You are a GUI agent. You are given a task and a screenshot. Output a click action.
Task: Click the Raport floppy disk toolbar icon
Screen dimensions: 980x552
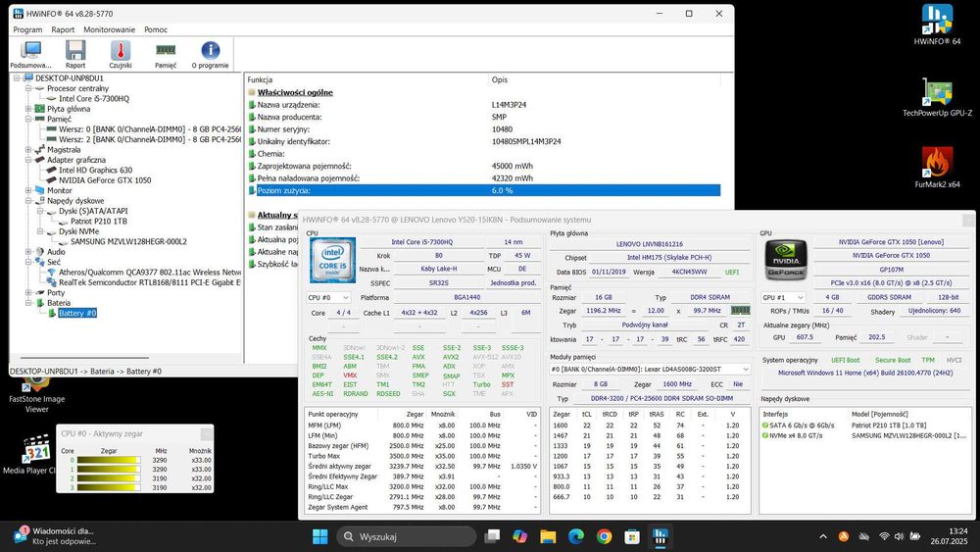click(x=75, y=54)
